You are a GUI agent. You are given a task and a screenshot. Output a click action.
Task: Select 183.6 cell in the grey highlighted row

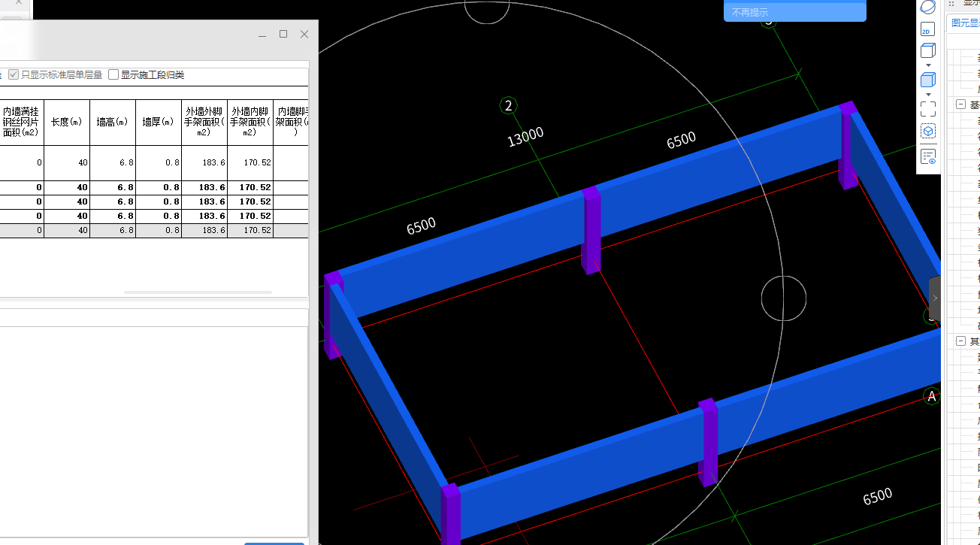pyautogui.click(x=204, y=231)
